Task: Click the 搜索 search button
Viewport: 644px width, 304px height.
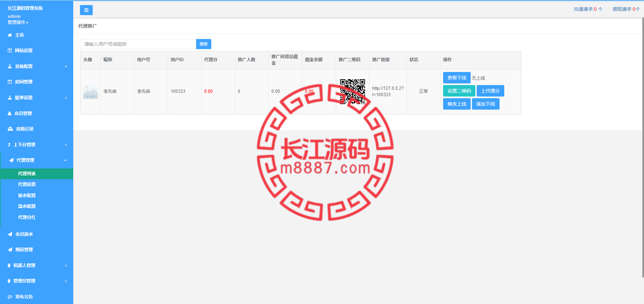Action: 204,44
